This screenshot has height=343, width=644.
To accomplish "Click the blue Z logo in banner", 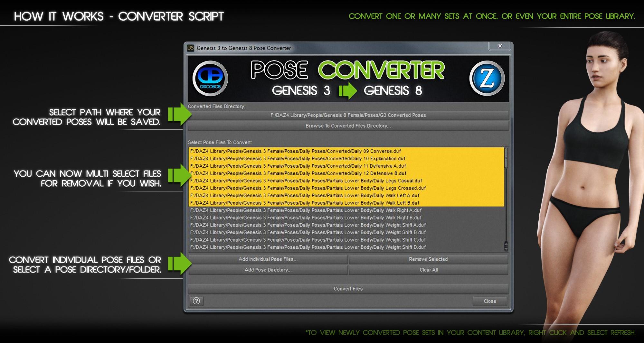I will 487,79.
